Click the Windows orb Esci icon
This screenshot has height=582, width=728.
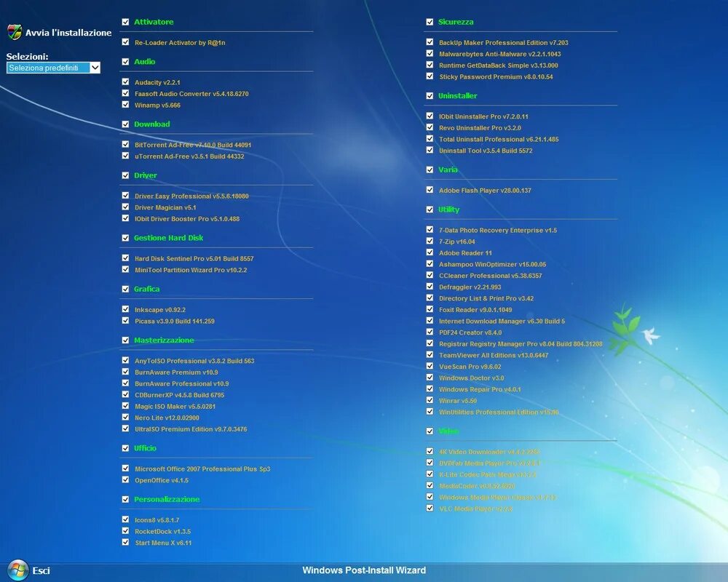pos(18,570)
